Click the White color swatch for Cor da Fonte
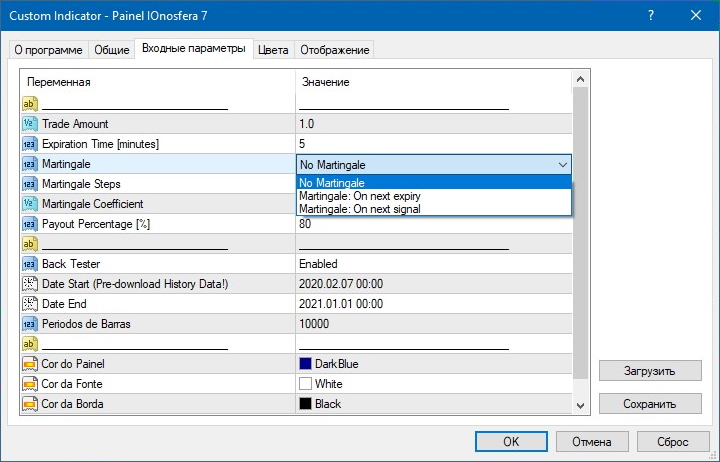The image size is (720, 462). 305,384
